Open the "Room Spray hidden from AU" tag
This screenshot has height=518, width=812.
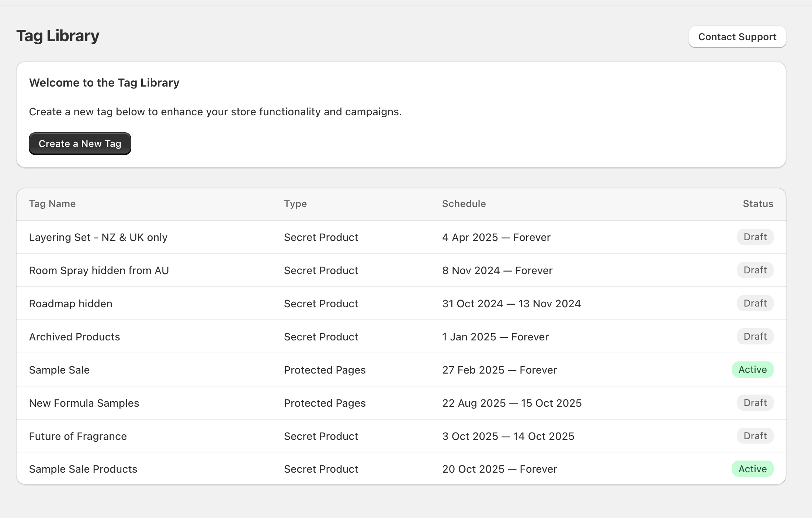(99, 270)
